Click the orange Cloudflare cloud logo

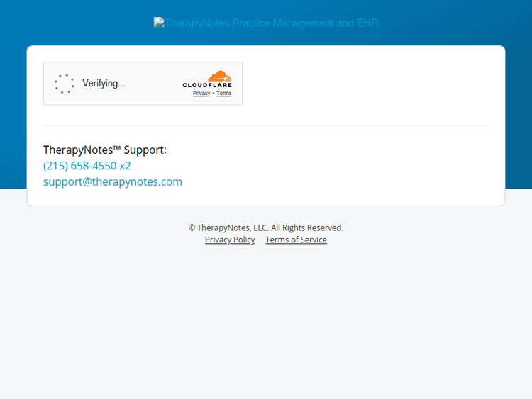coord(220,76)
